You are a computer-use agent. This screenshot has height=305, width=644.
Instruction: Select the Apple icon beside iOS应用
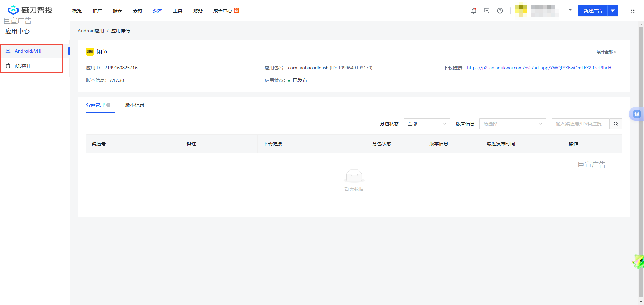coord(8,66)
